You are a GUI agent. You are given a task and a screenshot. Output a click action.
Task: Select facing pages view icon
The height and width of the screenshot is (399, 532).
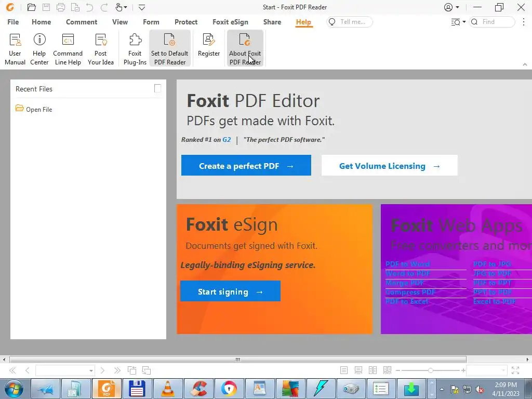pyautogui.click(x=373, y=370)
